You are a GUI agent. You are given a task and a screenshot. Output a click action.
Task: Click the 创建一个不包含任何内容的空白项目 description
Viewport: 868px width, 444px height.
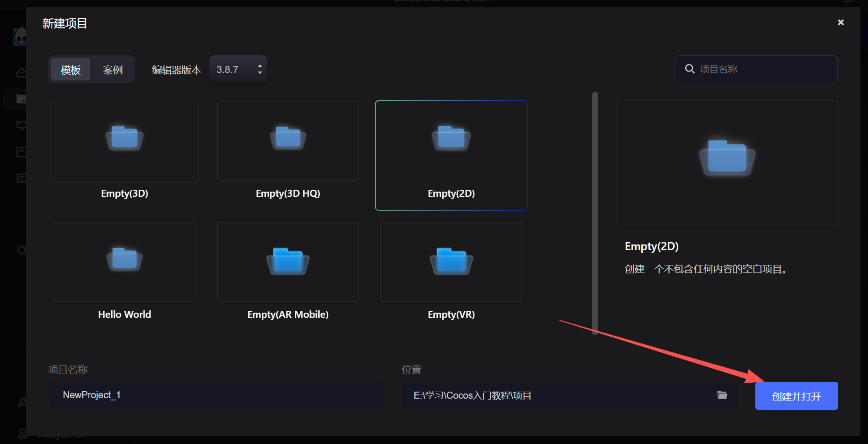click(706, 269)
